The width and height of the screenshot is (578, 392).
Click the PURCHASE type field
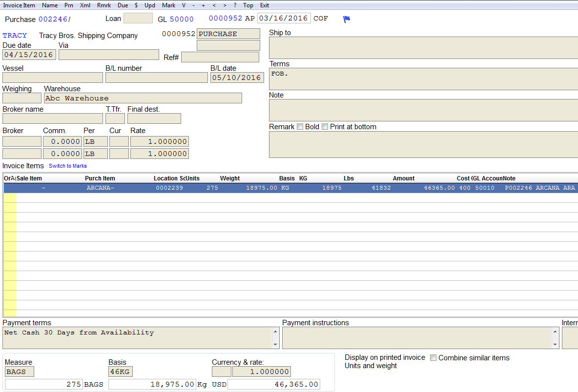(x=228, y=34)
